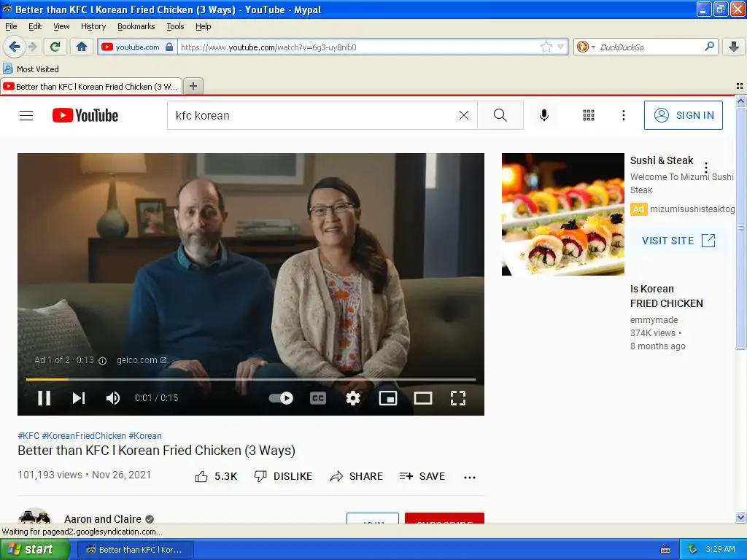Skip to next video in player
747x560 pixels.
(x=79, y=398)
